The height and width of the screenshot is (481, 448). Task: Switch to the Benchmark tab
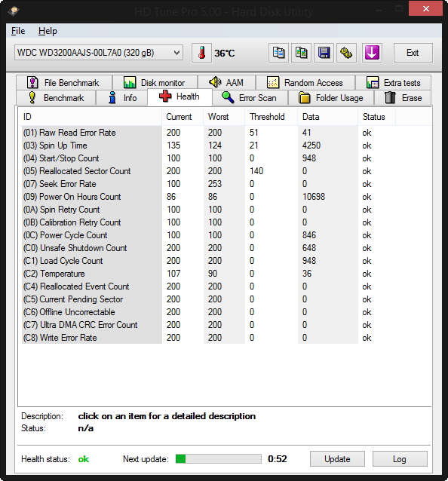coord(56,98)
